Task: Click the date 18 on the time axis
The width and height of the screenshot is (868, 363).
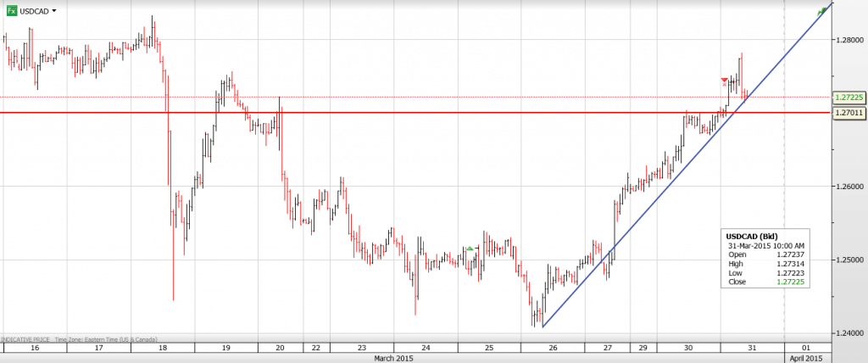Action: pos(162,348)
